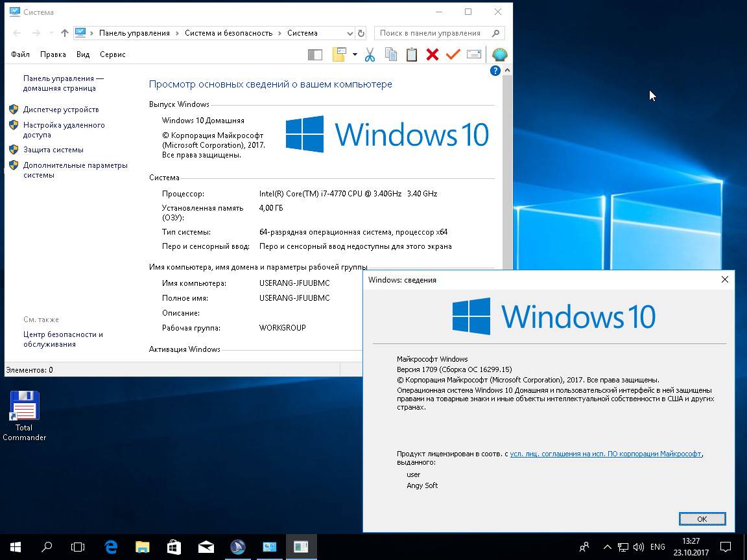The height and width of the screenshot is (560, 747).
Task: Open the dropdown arrow beside Folder Options icon
Action: pyautogui.click(x=355, y=54)
